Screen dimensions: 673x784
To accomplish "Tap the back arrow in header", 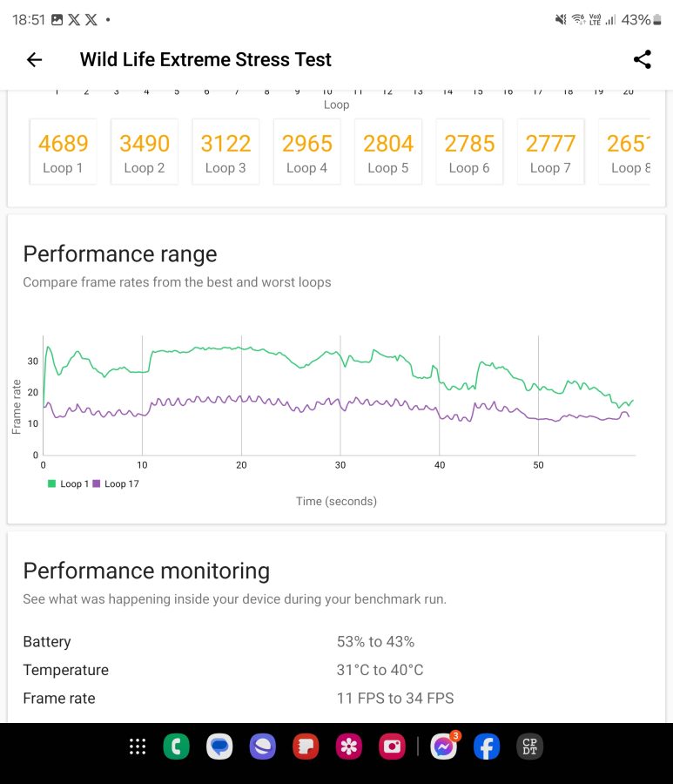I will pos(34,59).
